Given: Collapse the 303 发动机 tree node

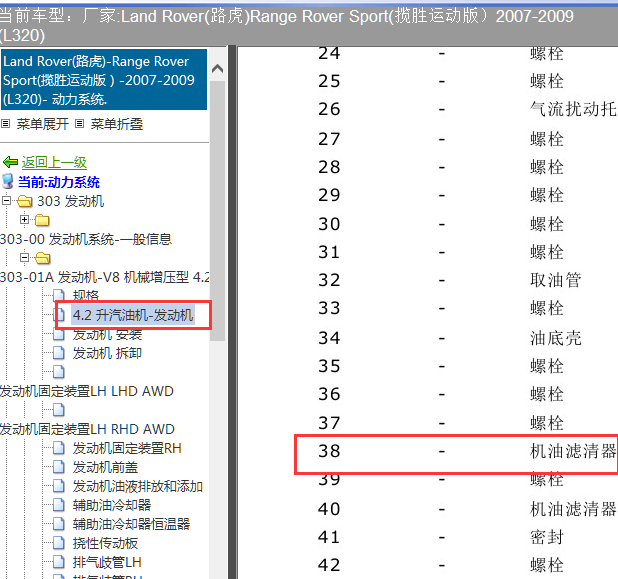Looking at the screenshot, I should coord(6,200).
